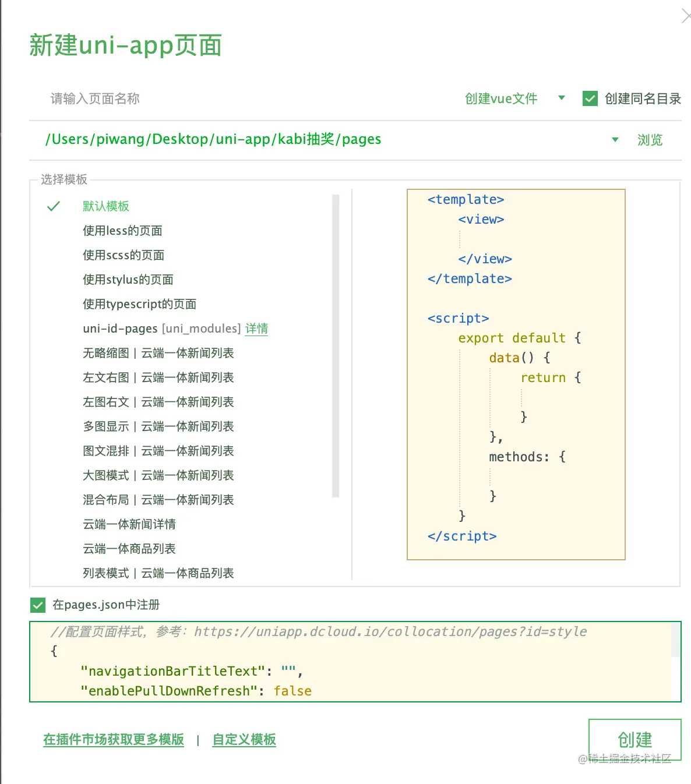This screenshot has height=784, width=691.
Task: Select the 默认模板 template
Action: coord(106,206)
